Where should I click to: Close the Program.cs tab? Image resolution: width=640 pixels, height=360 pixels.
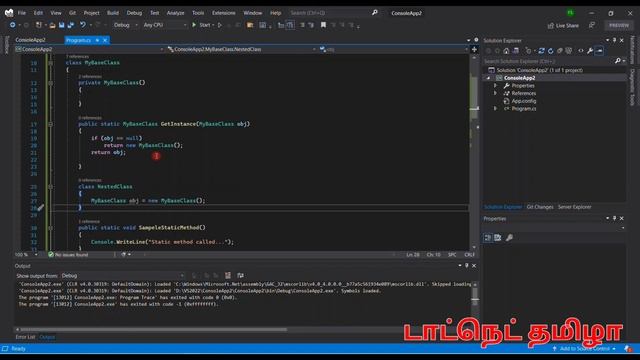click(105, 40)
